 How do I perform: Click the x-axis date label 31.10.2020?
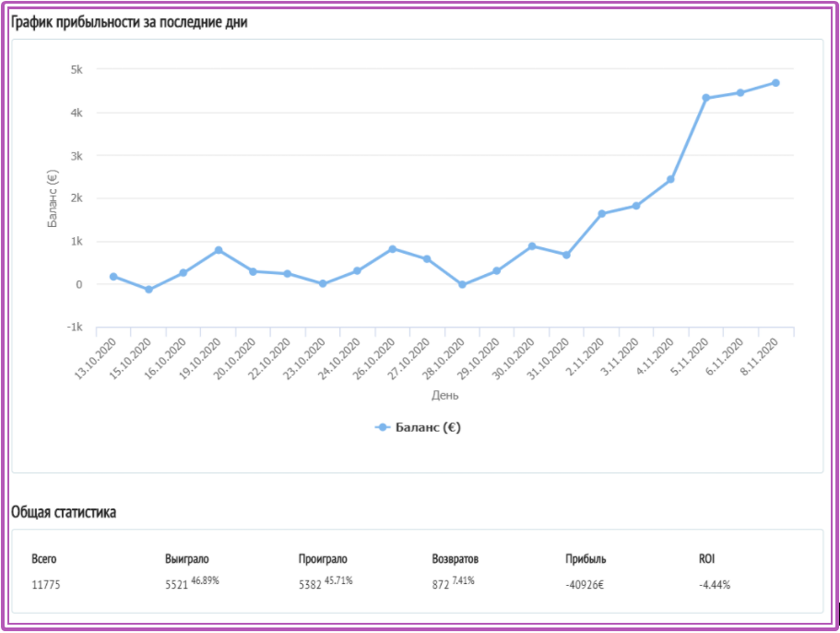click(x=548, y=359)
